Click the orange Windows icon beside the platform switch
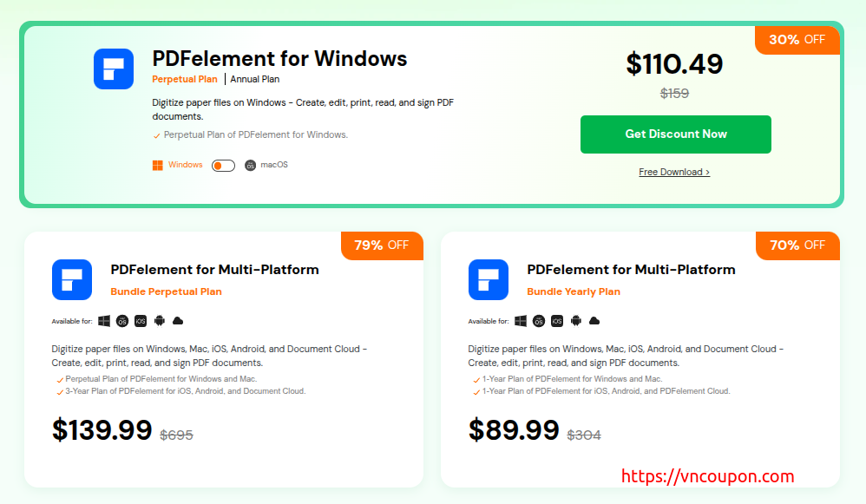The image size is (866, 504). click(x=158, y=165)
